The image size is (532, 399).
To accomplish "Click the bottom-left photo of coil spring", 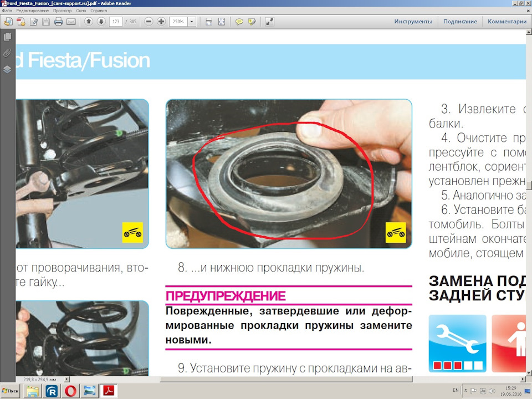I will (83, 338).
